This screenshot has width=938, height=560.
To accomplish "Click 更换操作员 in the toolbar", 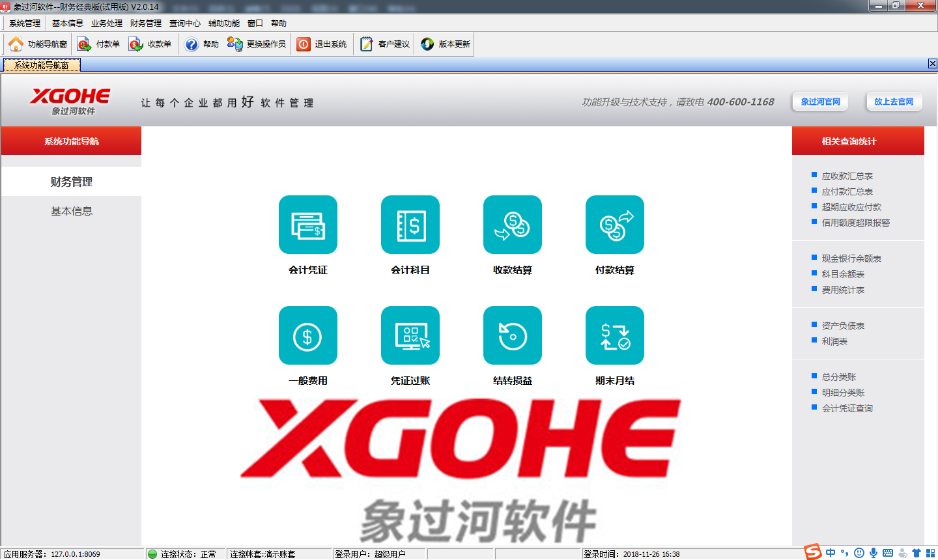I will (x=257, y=44).
